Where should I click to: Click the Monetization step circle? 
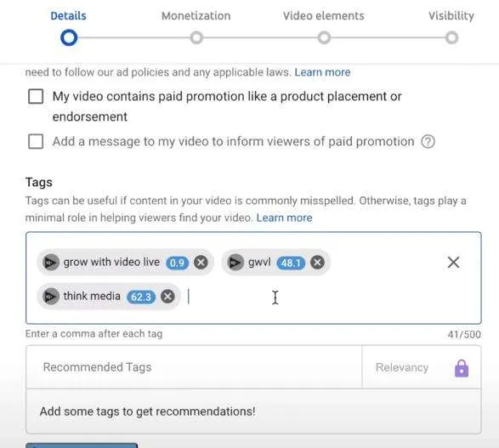(x=196, y=37)
